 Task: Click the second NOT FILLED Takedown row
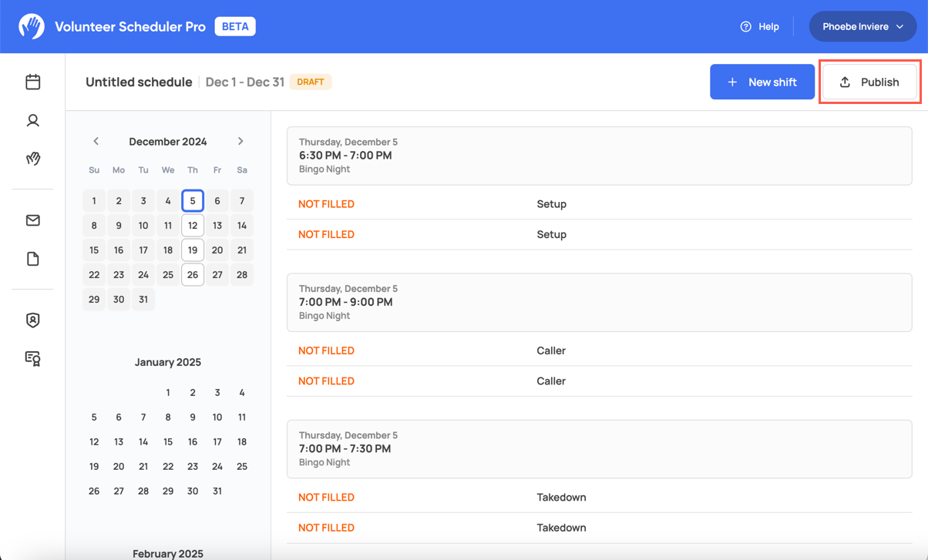click(x=599, y=528)
